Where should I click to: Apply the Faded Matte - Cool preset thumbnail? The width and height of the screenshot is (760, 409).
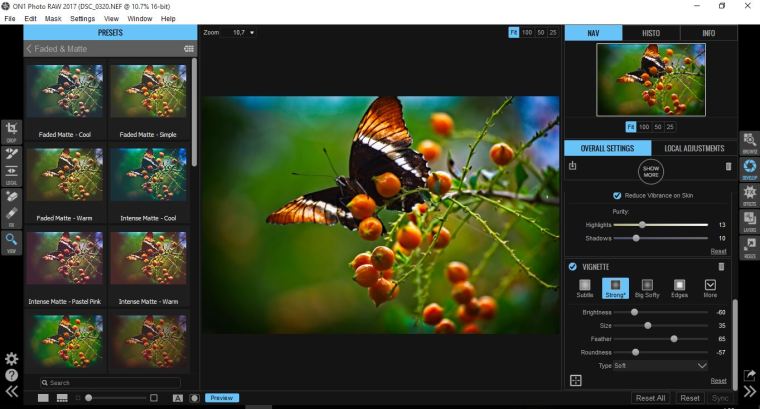tap(65, 91)
